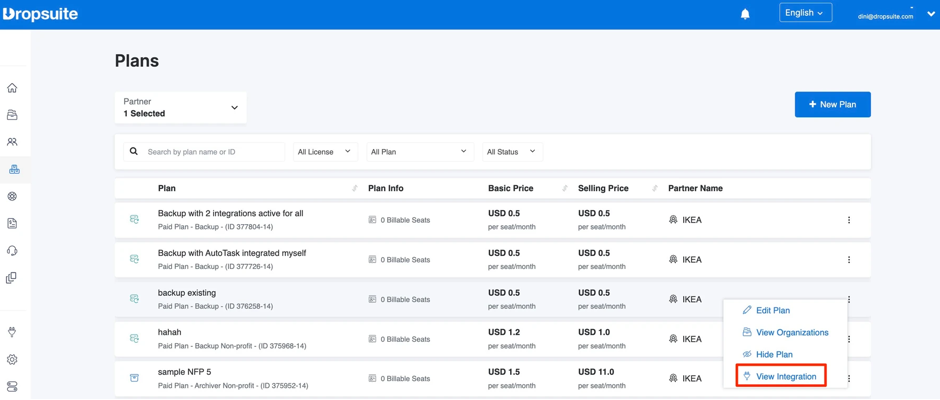940x400 pixels.
Task: Sort by Plan column header arrows
Action: [355, 188]
